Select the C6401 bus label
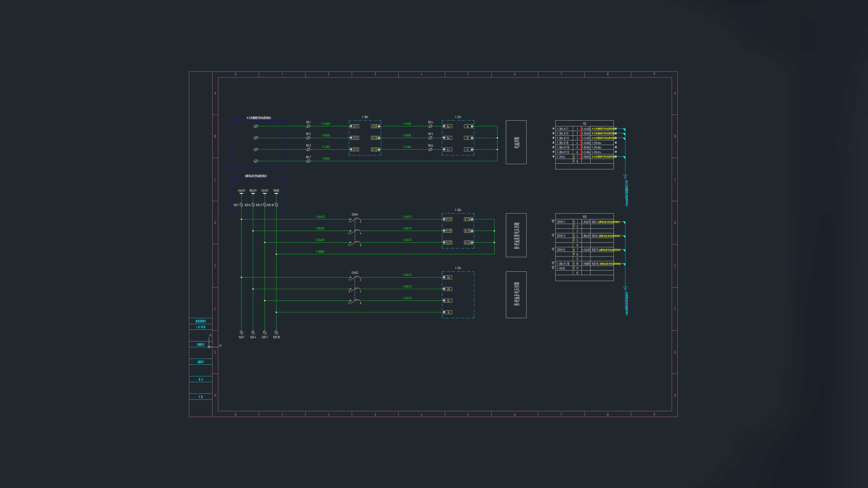 pyautogui.click(x=265, y=191)
